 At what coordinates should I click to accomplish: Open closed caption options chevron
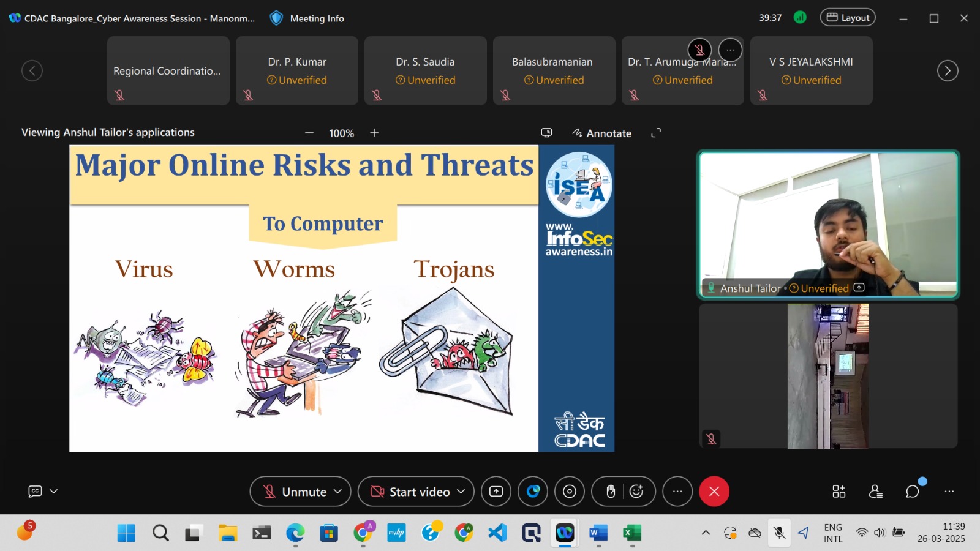(54, 491)
